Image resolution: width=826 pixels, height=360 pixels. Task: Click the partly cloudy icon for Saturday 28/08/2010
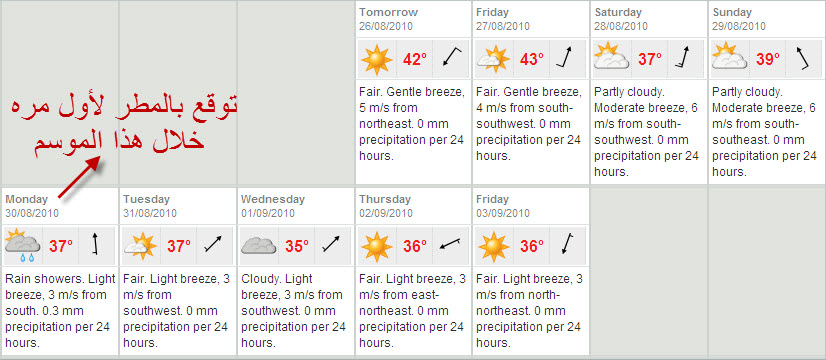pyautogui.click(x=612, y=57)
